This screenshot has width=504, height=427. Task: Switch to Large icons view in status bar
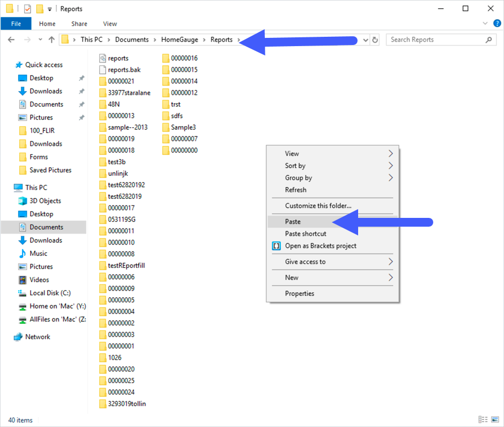[494, 420]
